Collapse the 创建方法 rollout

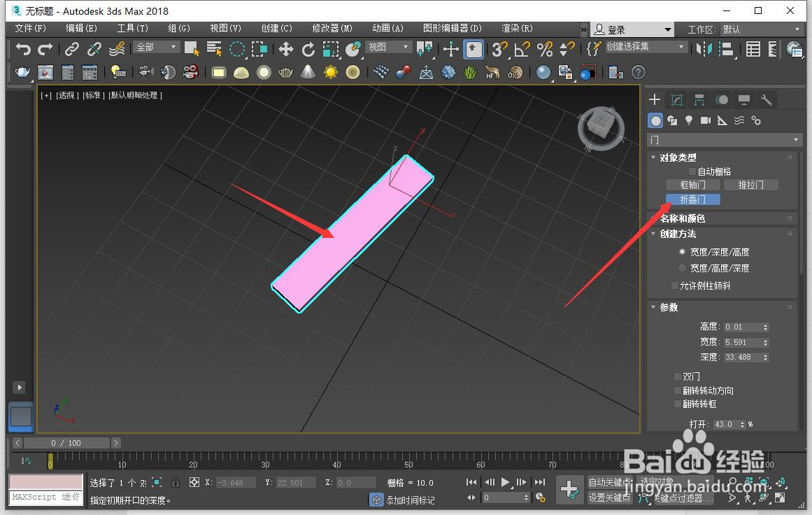point(653,234)
